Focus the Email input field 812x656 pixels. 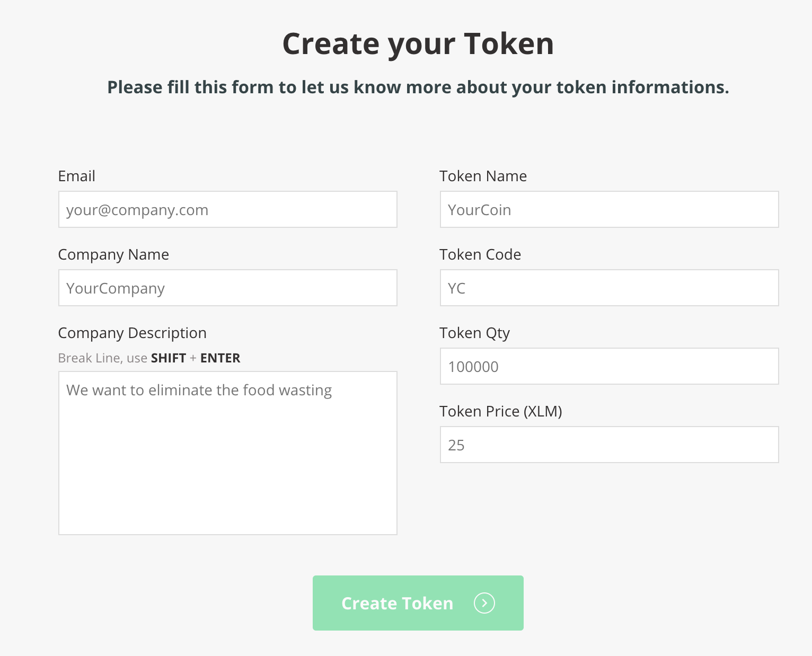tap(227, 210)
